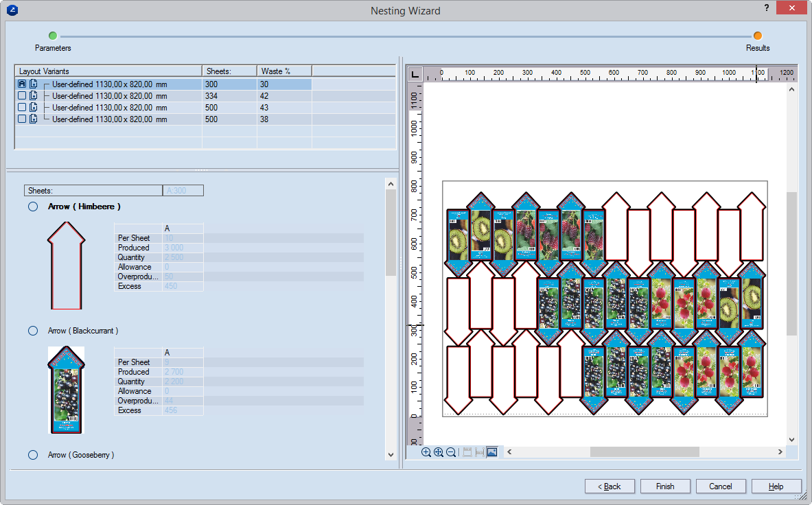This screenshot has width=812, height=505.
Task: Select the Arrow (Blackcurrant) radio button
Action: [x=33, y=331]
